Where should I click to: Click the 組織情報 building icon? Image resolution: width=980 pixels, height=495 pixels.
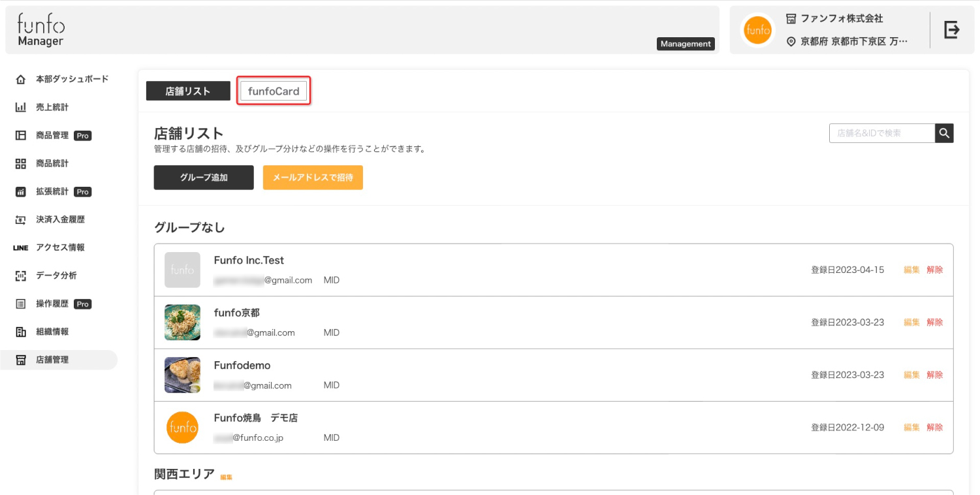(x=21, y=332)
